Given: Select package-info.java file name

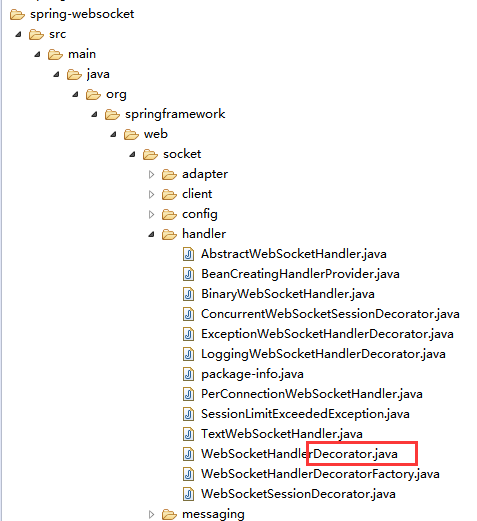Looking at the screenshot, I should 252,374.
